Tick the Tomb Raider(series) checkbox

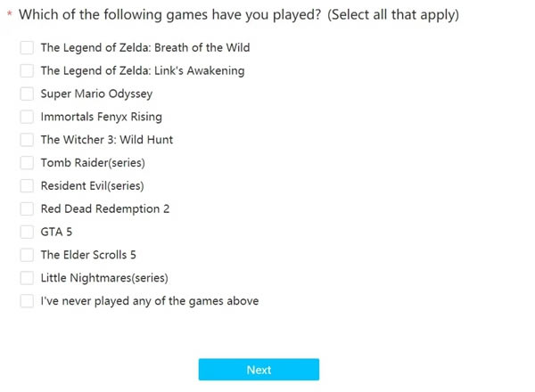[x=27, y=163]
